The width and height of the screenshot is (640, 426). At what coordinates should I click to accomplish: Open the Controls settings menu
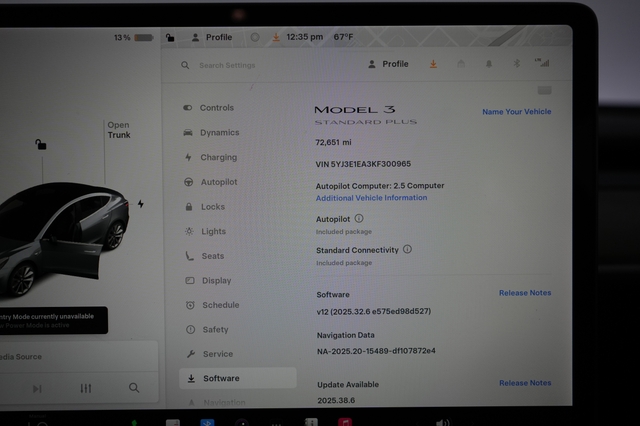pos(209,108)
